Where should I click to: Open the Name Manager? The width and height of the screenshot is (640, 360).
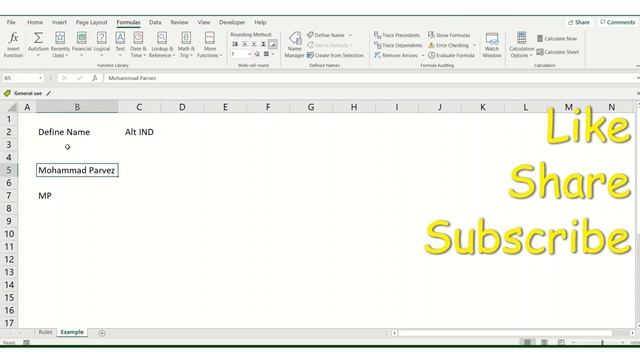(295, 45)
